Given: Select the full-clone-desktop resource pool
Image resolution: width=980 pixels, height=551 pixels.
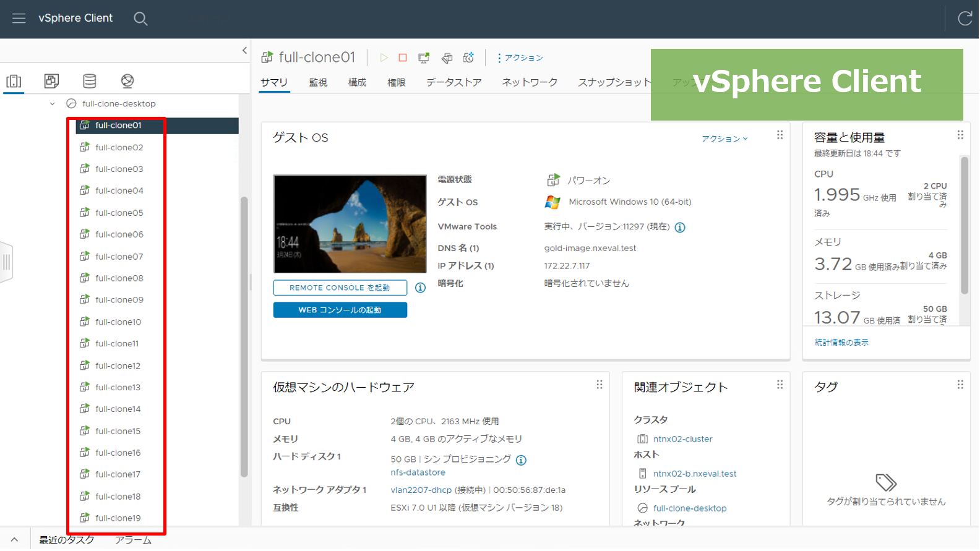Looking at the screenshot, I should click(x=119, y=104).
